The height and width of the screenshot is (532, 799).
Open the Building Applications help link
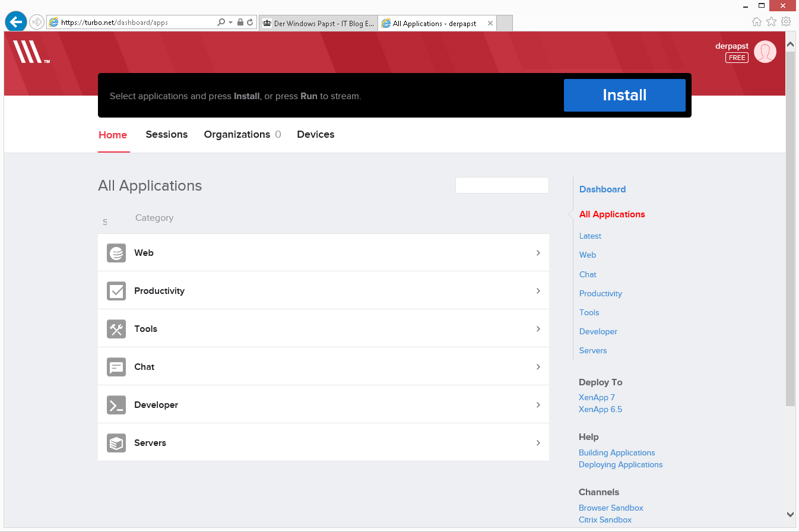pos(617,453)
